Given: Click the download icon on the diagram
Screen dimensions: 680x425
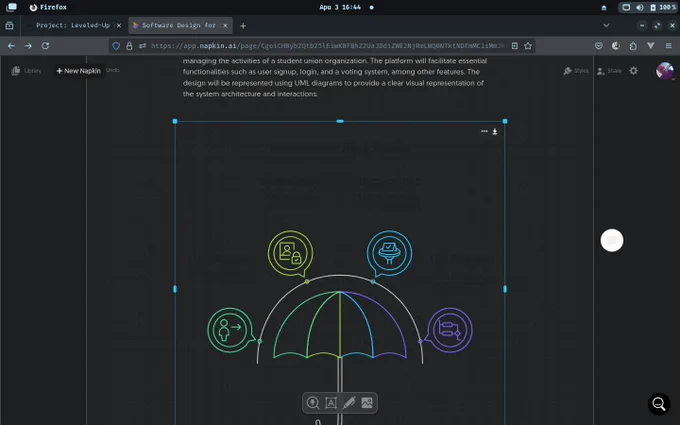Looking at the screenshot, I should point(495,131).
